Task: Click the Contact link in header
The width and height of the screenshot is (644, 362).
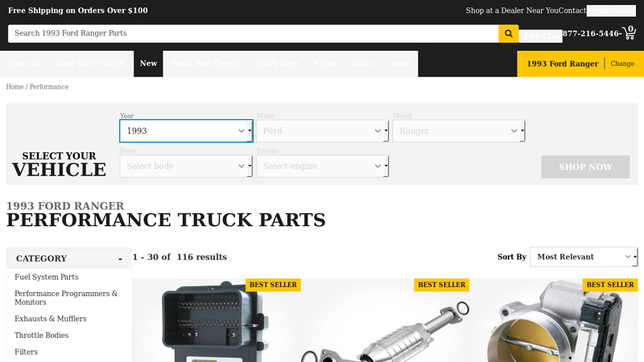Action: pos(572,10)
